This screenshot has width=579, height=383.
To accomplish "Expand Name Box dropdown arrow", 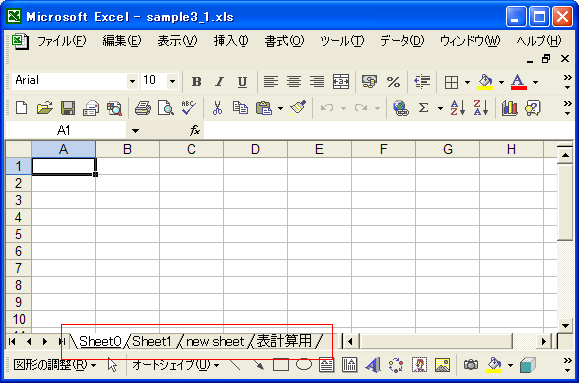I will (135, 130).
